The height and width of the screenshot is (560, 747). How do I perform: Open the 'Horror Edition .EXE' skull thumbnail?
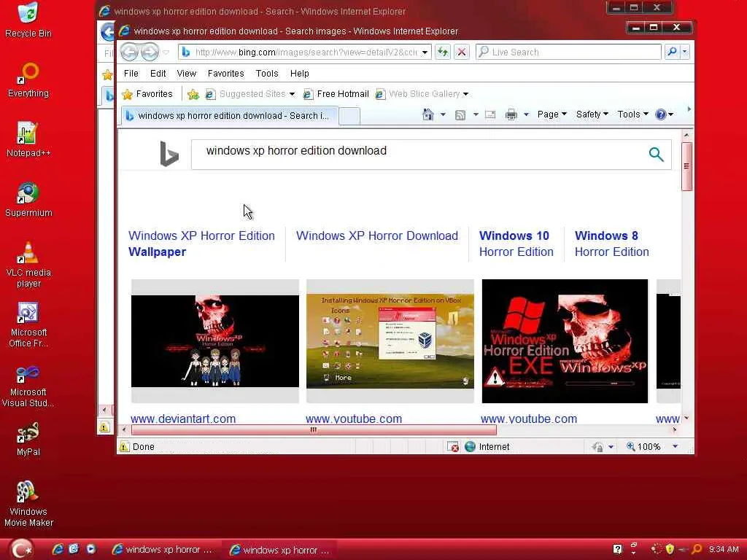[x=565, y=341]
